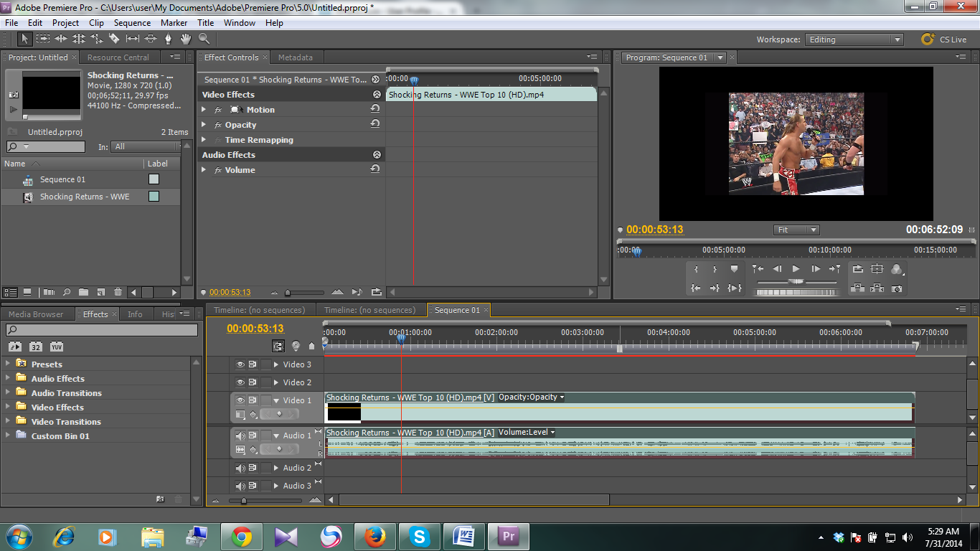980x551 pixels.
Task: Open the Fit zoom level dropdown
Action: (796, 230)
